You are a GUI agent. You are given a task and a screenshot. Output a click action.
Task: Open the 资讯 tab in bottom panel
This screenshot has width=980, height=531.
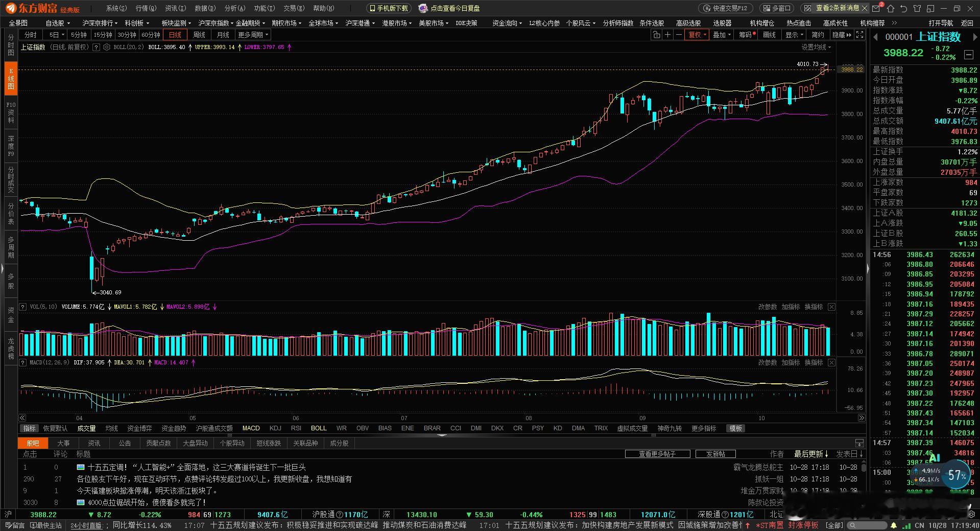[94, 443]
